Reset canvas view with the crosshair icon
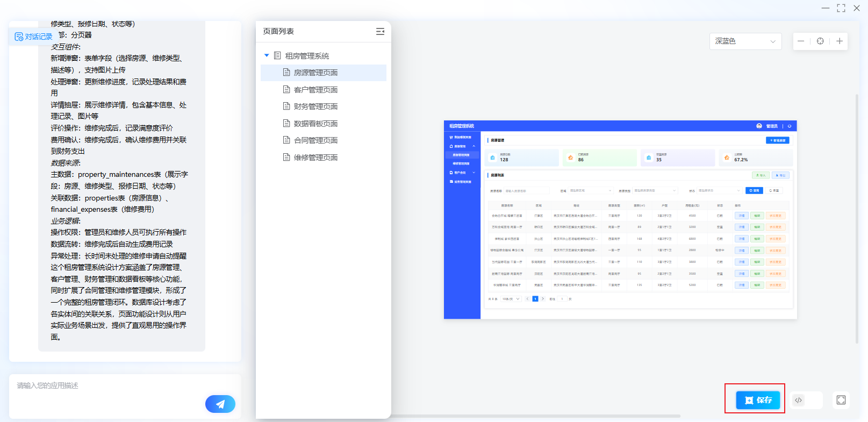This screenshot has height=422, width=868. point(820,41)
